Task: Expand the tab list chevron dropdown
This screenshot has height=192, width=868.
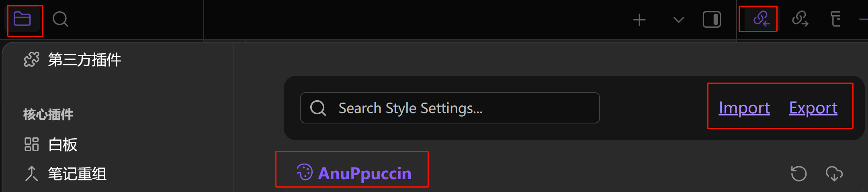Action: tap(678, 20)
